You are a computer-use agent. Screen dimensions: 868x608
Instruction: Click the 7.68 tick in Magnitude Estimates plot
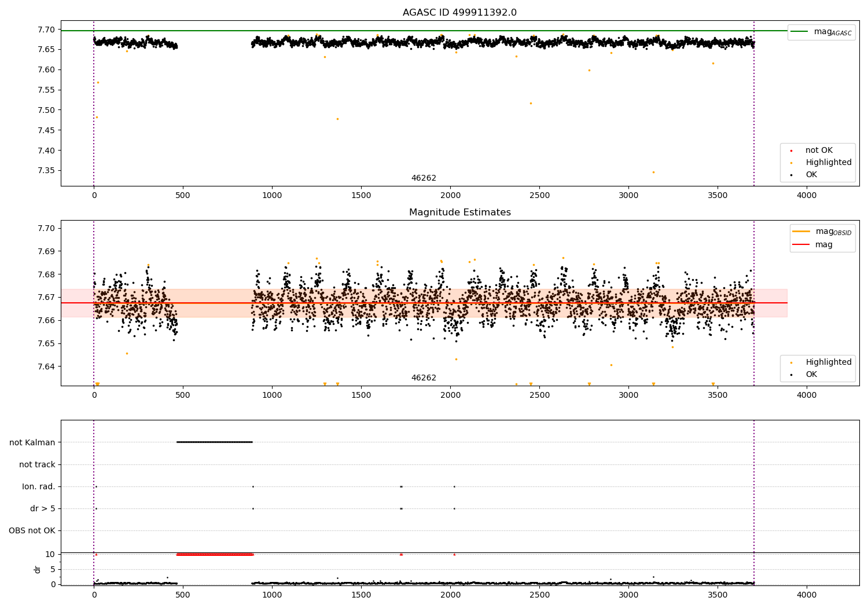46,274
